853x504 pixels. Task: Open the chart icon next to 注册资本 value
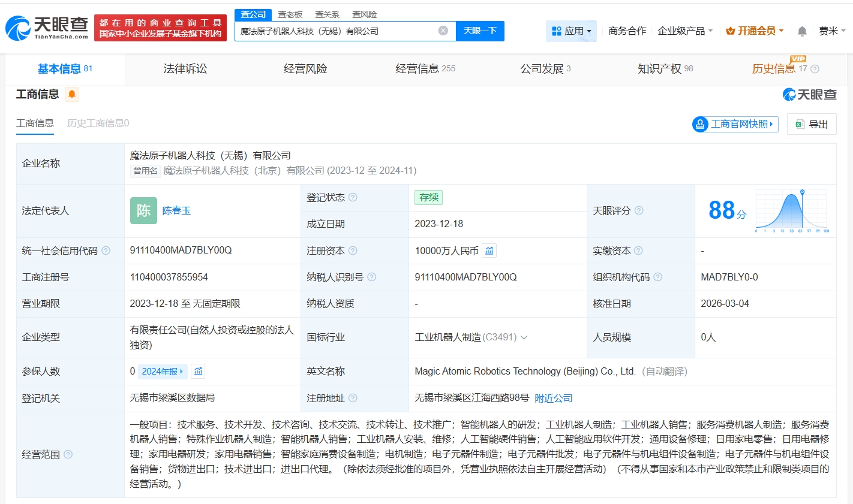click(489, 251)
